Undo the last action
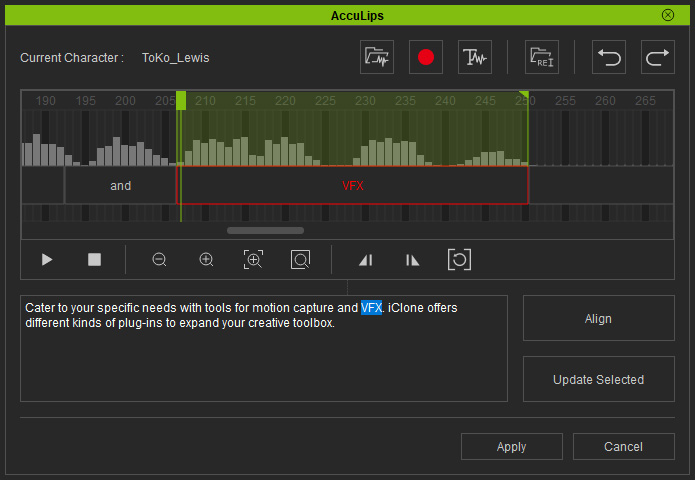This screenshot has height=480, width=695. pos(609,57)
